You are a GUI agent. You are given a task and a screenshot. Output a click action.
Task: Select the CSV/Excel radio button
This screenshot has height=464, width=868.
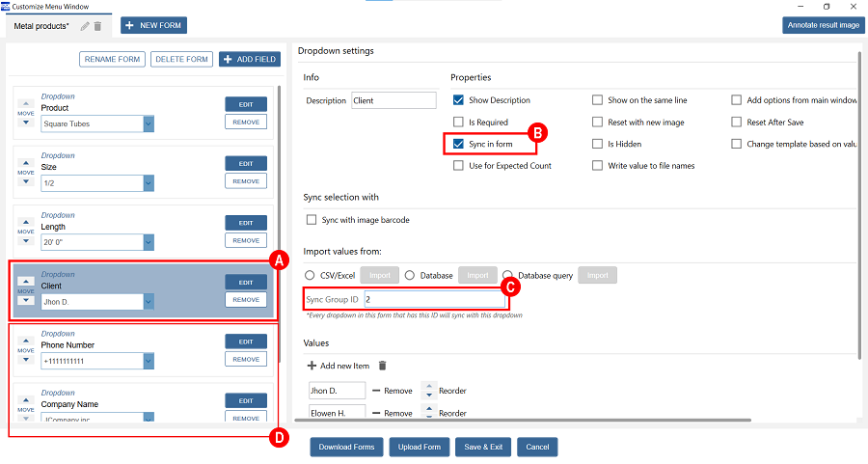310,275
